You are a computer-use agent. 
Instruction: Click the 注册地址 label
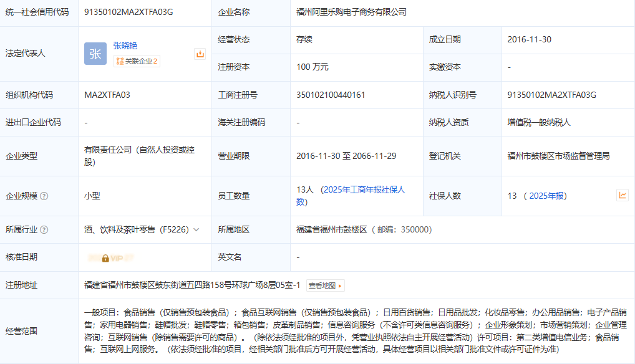21,285
